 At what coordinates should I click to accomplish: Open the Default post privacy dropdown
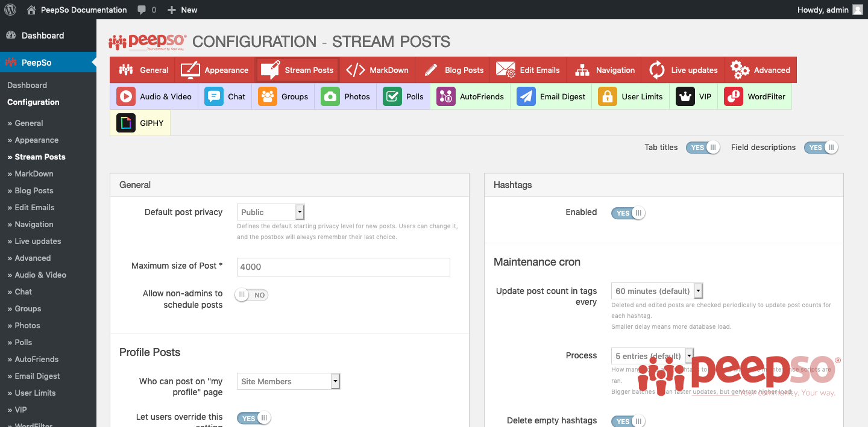[x=271, y=212]
